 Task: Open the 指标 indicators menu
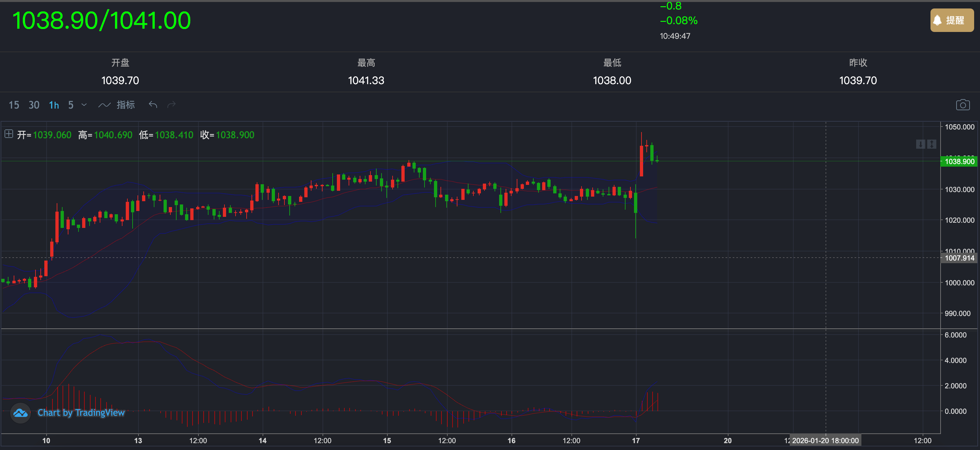point(125,105)
